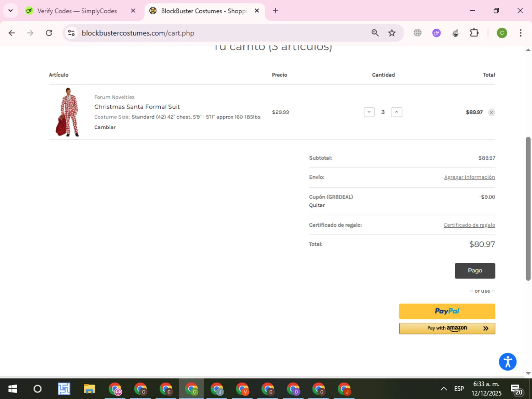Screen dimensions: 532x399
Task: View site information icon in address bar
Action: click(71, 33)
